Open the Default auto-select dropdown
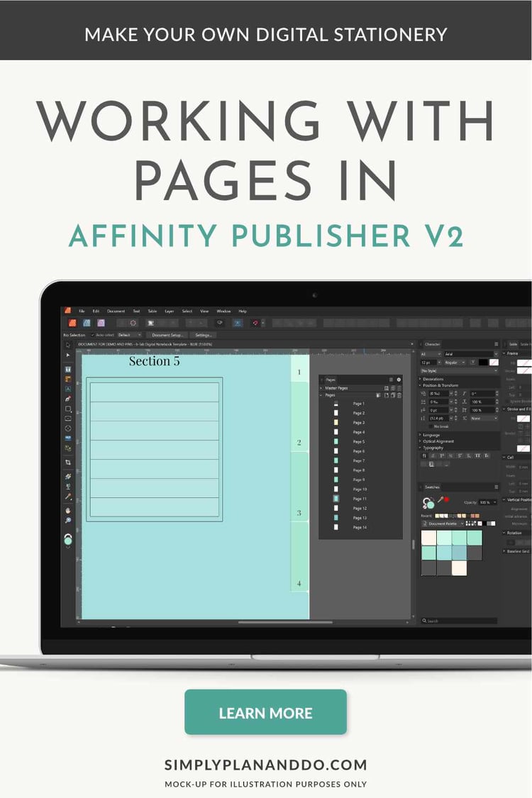This screenshot has height=798, width=532. point(130,335)
